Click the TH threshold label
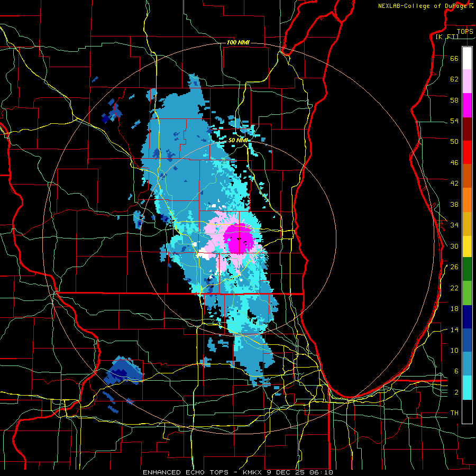476x476 pixels. [x=454, y=413]
